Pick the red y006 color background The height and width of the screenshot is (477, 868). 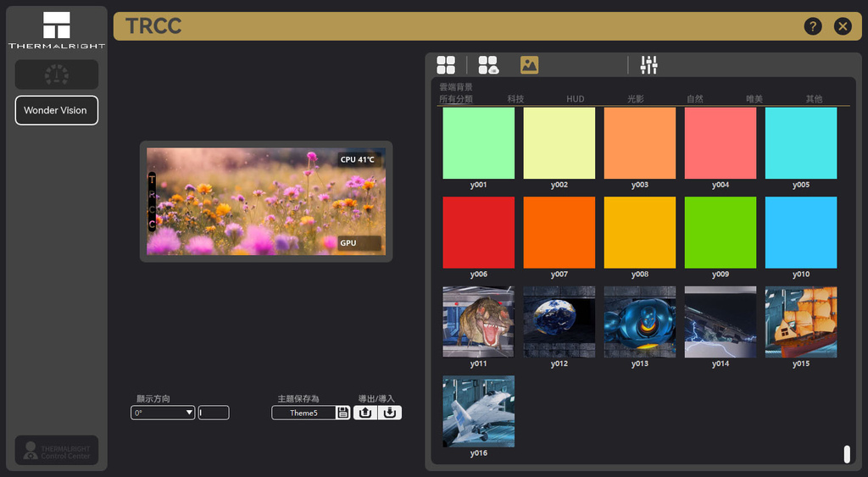(x=478, y=232)
